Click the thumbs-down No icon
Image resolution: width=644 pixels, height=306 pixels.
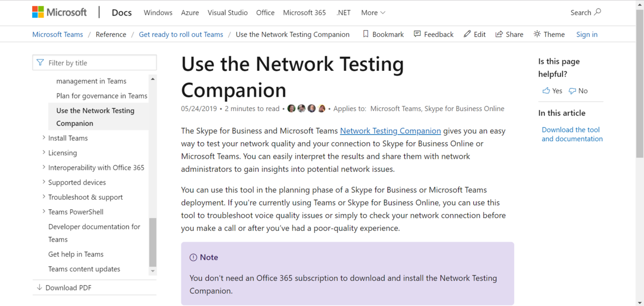(x=573, y=91)
